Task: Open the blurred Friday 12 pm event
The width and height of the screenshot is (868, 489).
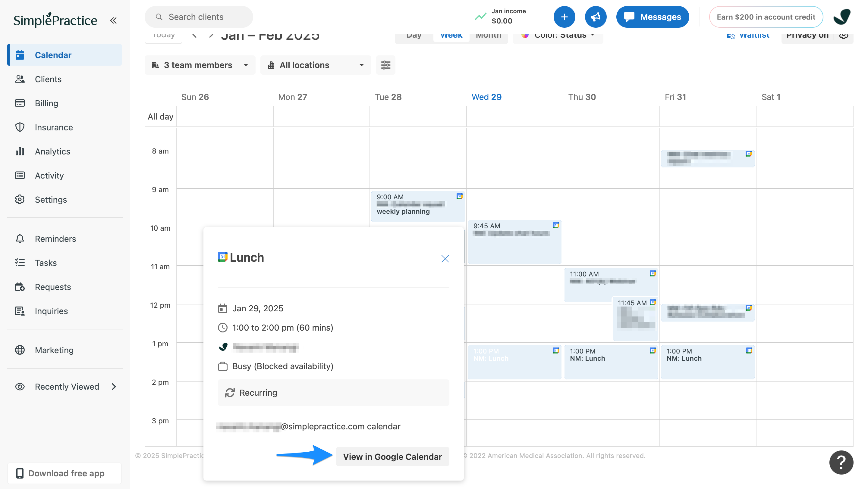Action: coord(708,313)
